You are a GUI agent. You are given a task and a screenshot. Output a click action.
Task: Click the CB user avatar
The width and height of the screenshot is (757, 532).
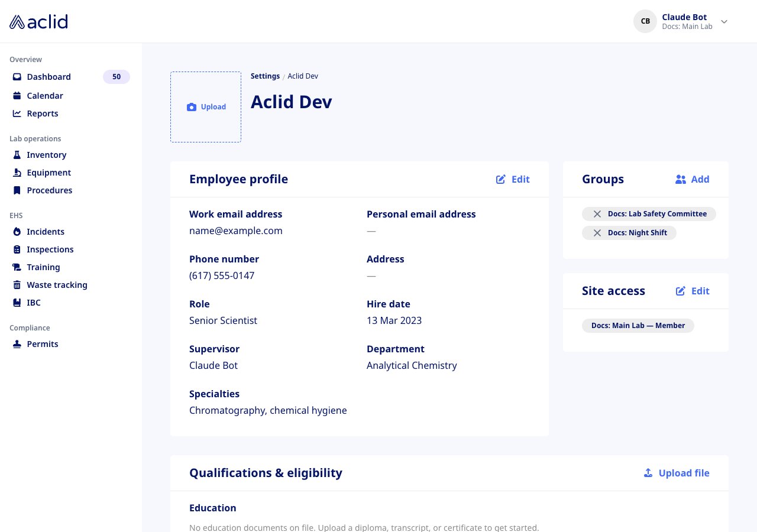pos(645,21)
